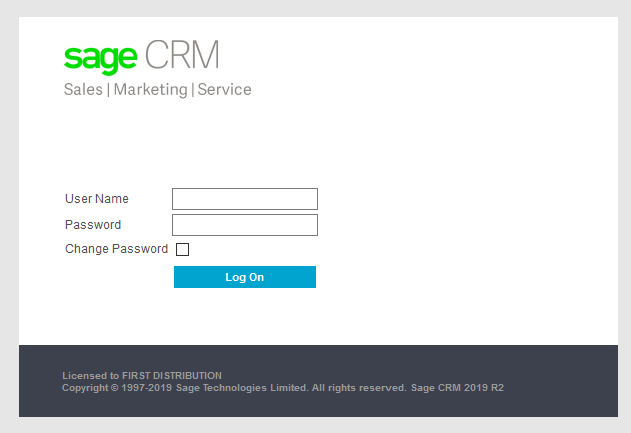Click the Licensed to FIRST DISTRIBUTION text
The image size is (631, 433).
[x=142, y=376]
